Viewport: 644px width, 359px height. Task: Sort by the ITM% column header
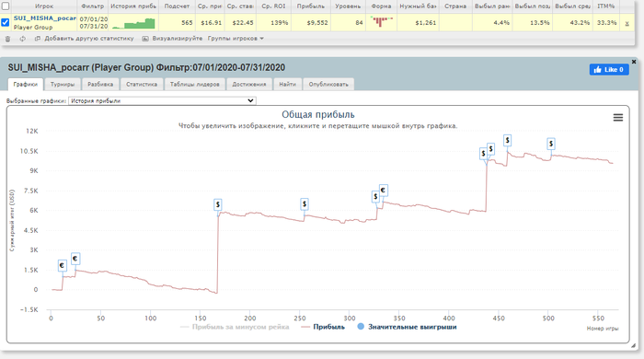(x=606, y=6)
